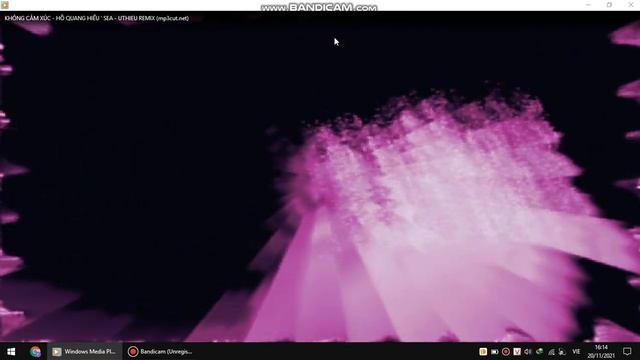The height and width of the screenshot is (360, 640).
Task: Close the Windows Media Player window
Action: coord(630,5)
